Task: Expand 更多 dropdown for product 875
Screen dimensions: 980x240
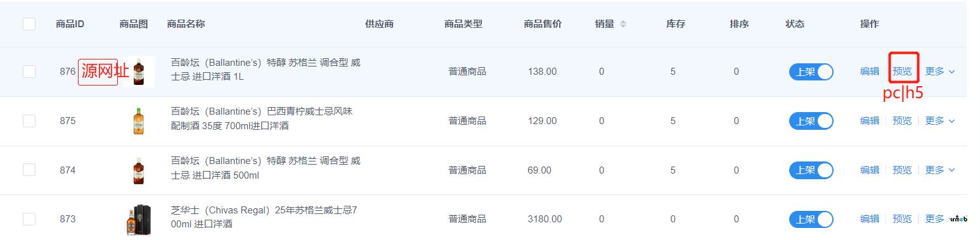Action: [x=939, y=121]
